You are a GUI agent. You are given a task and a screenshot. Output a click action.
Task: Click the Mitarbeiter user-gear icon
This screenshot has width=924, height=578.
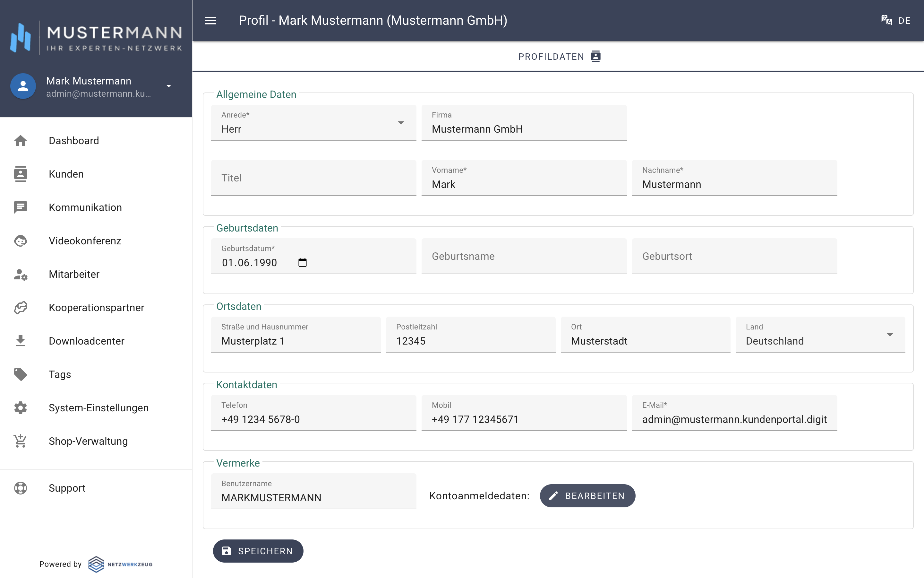click(x=21, y=274)
